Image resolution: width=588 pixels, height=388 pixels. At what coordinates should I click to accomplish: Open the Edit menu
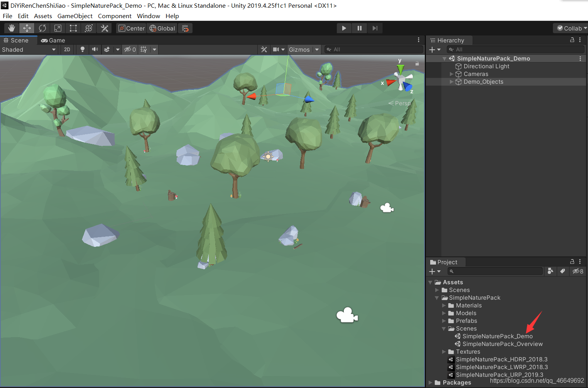pyautogui.click(x=23, y=16)
